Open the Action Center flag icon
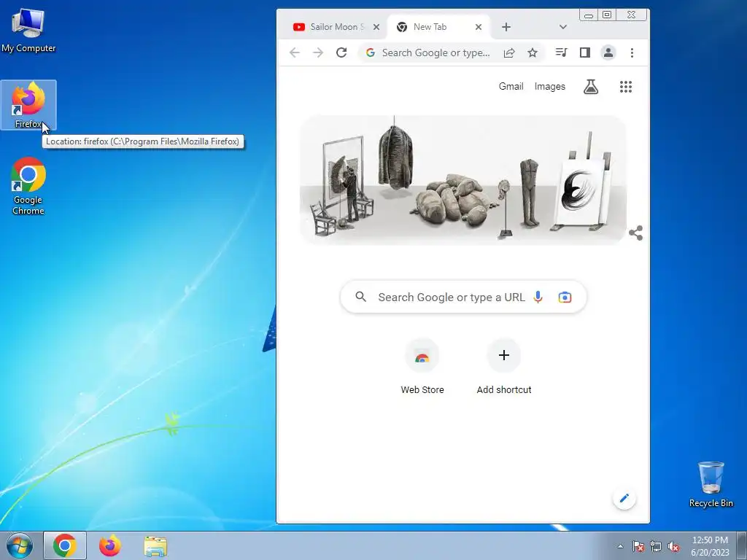747x560 pixels. (x=638, y=546)
